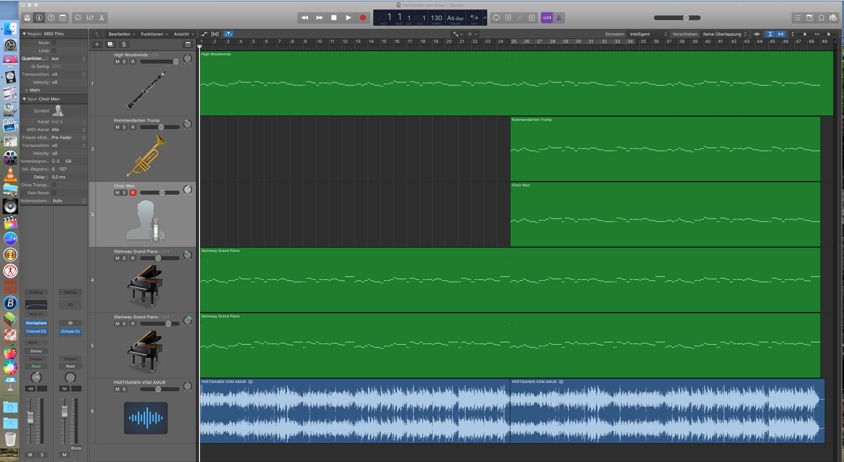
Task: Toggle the Replace mode button
Action: tap(508, 18)
